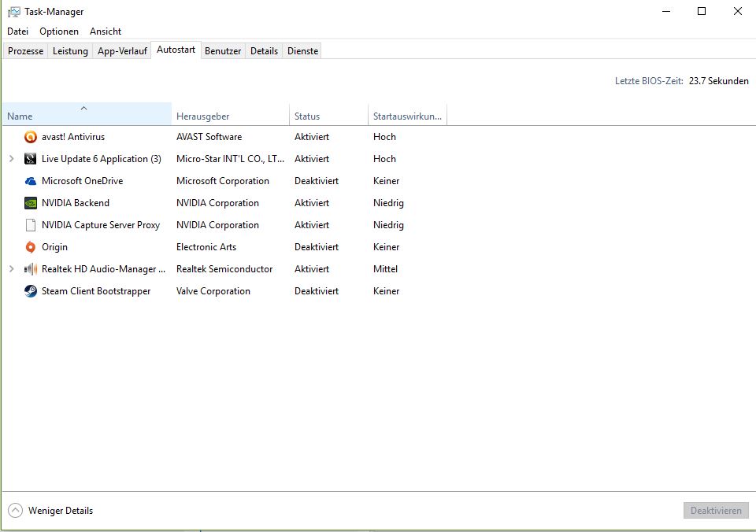Image resolution: width=756 pixels, height=532 pixels.
Task: Minimize the Task-Manager window
Action: (x=666, y=11)
